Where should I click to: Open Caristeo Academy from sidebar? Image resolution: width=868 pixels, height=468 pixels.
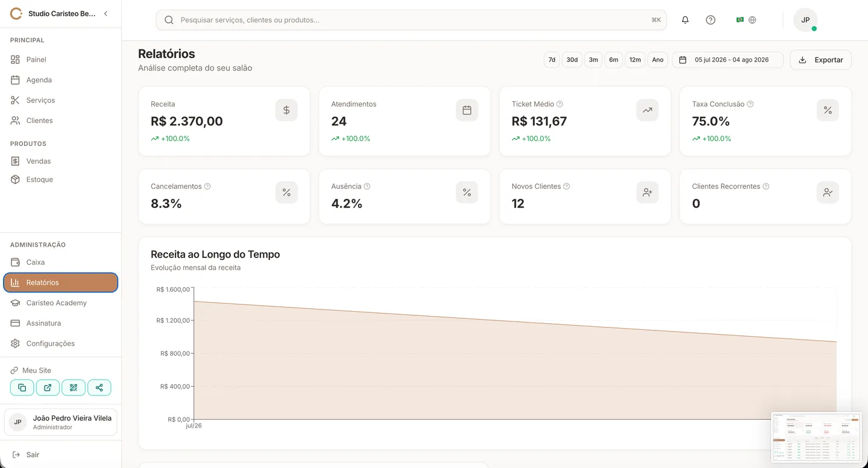[60, 303]
